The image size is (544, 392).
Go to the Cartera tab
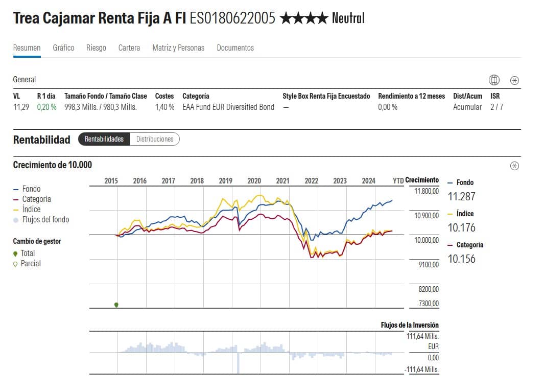click(x=129, y=48)
